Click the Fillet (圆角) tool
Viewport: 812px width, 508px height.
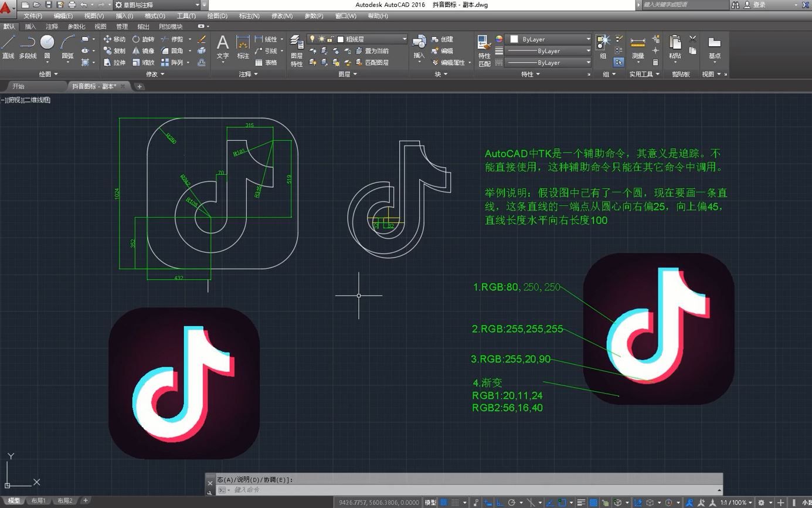[172, 51]
